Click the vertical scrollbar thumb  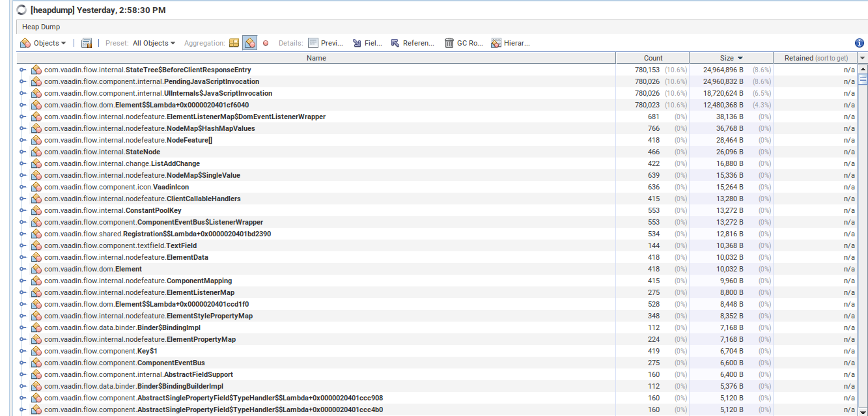pyautogui.click(x=863, y=79)
